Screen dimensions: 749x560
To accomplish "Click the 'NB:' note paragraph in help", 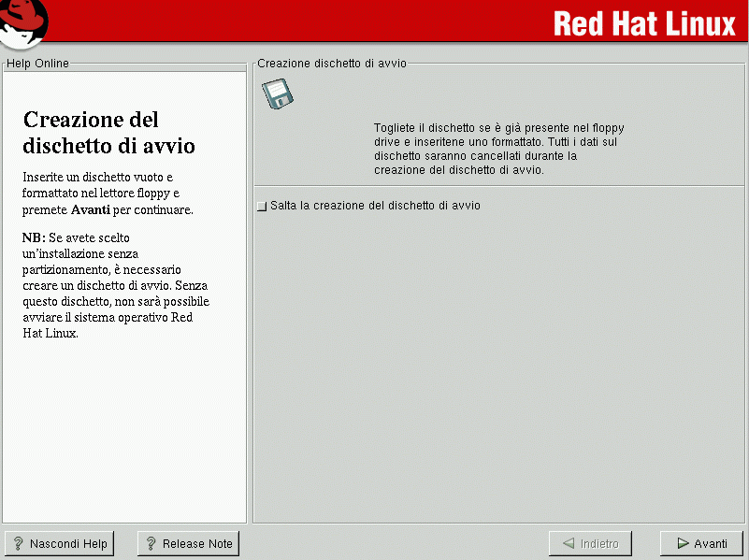I will [115, 285].
